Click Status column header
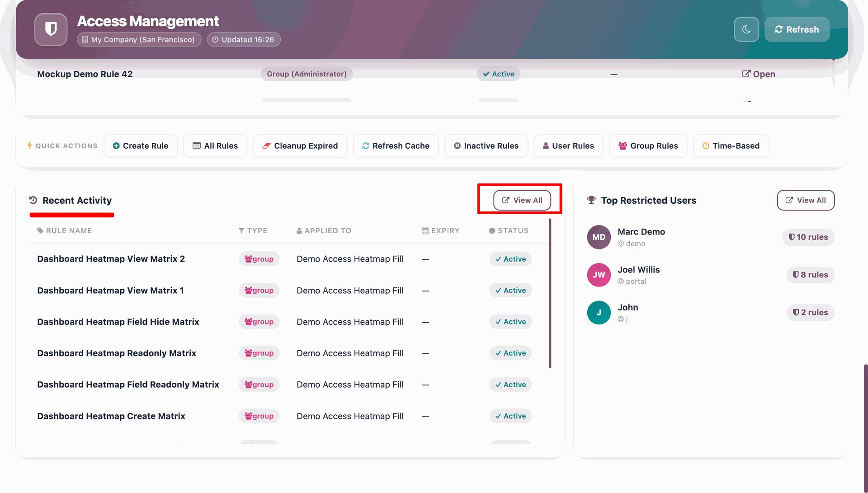This screenshot has height=493, width=868. [x=509, y=231]
